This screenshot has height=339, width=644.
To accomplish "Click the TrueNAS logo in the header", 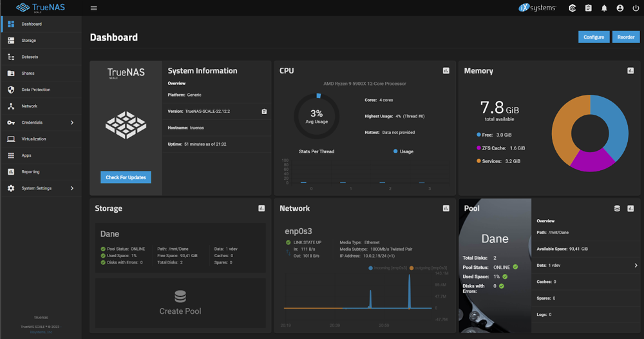I will coord(40,8).
